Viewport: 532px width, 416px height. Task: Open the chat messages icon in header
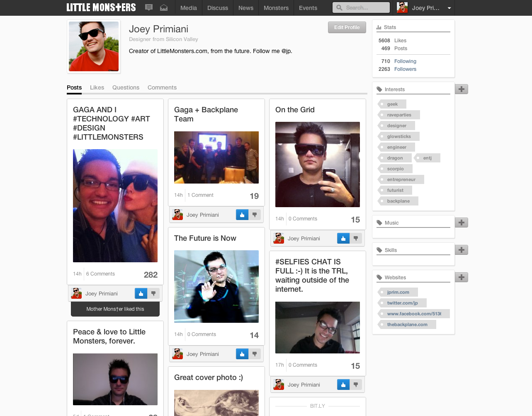(x=149, y=7)
